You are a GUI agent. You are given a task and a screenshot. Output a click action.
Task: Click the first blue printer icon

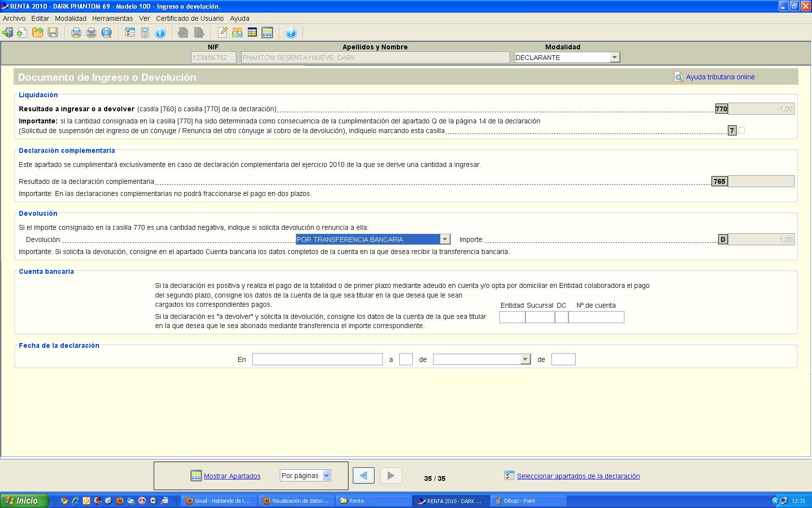pos(76,32)
